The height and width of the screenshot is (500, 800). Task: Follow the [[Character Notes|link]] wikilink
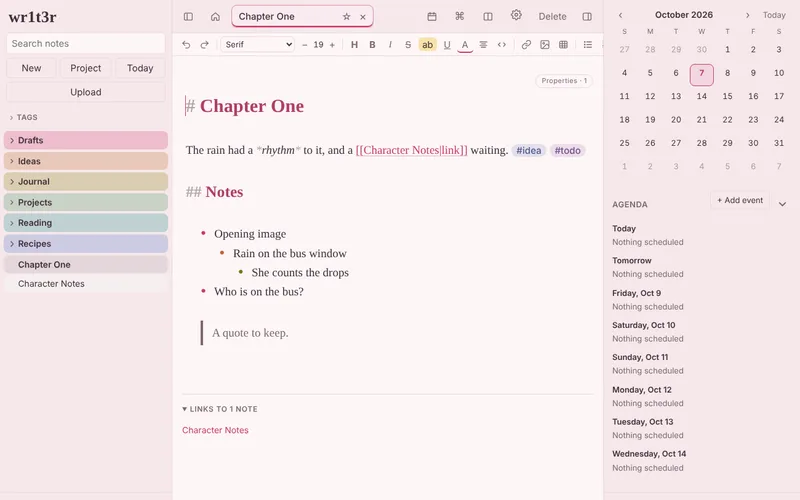tap(411, 150)
